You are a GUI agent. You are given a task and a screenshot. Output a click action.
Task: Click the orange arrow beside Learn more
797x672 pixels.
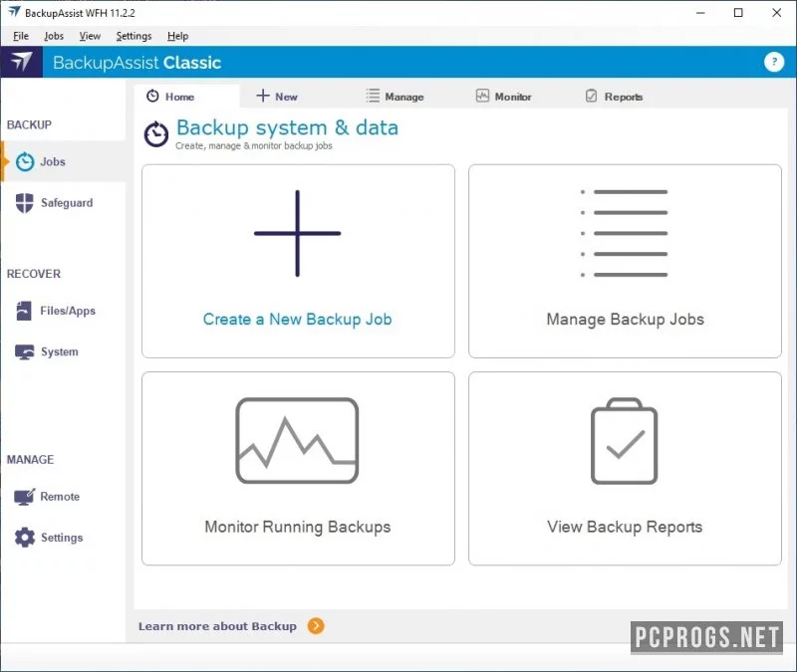point(316,626)
